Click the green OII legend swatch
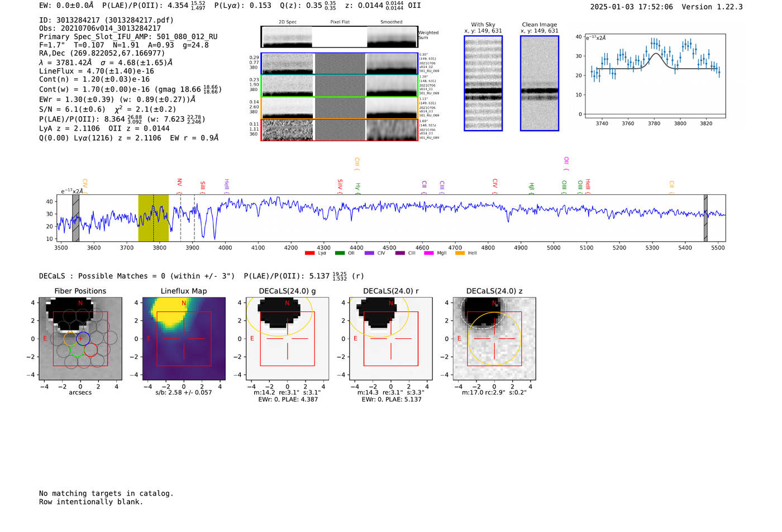Screen dimensions: 782x532 pyautogui.click(x=340, y=253)
